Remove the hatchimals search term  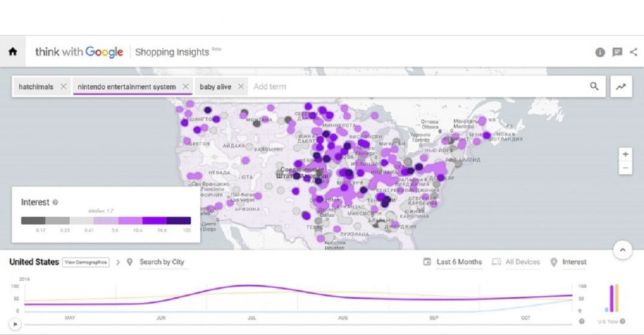click(x=63, y=87)
